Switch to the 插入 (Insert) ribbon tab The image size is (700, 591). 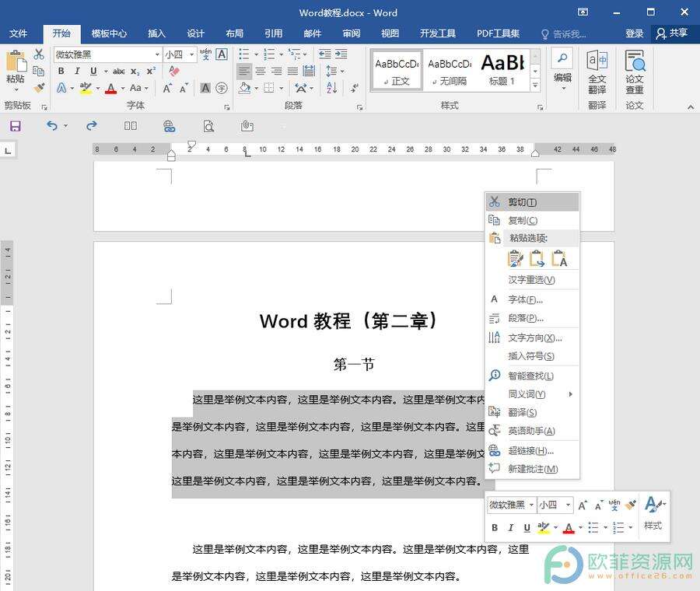[x=156, y=33]
